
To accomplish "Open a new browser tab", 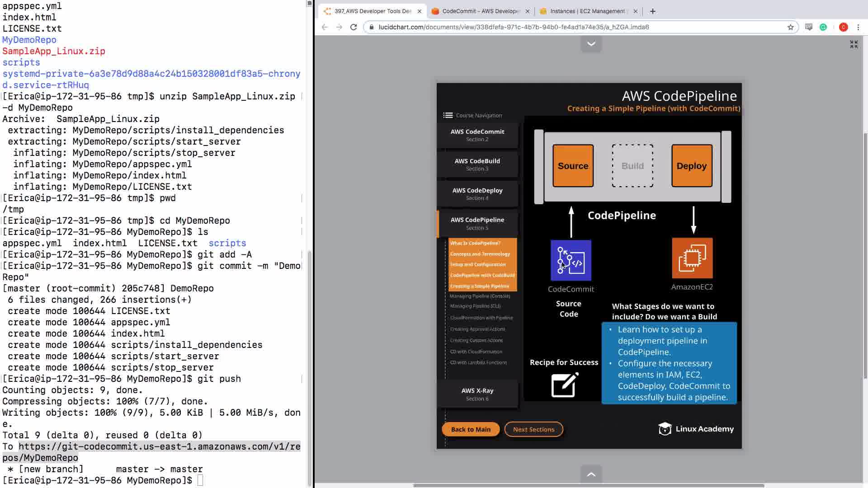I will (652, 11).
